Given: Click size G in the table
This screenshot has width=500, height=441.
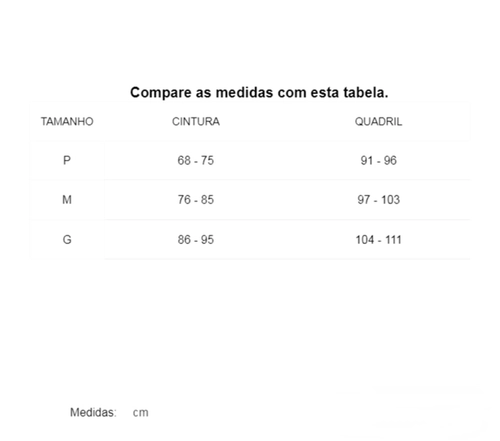Looking at the screenshot, I should click(67, 239).
